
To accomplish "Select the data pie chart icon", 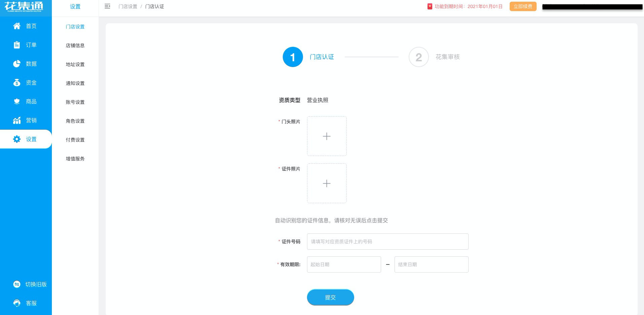I will [x=16, y=64].
